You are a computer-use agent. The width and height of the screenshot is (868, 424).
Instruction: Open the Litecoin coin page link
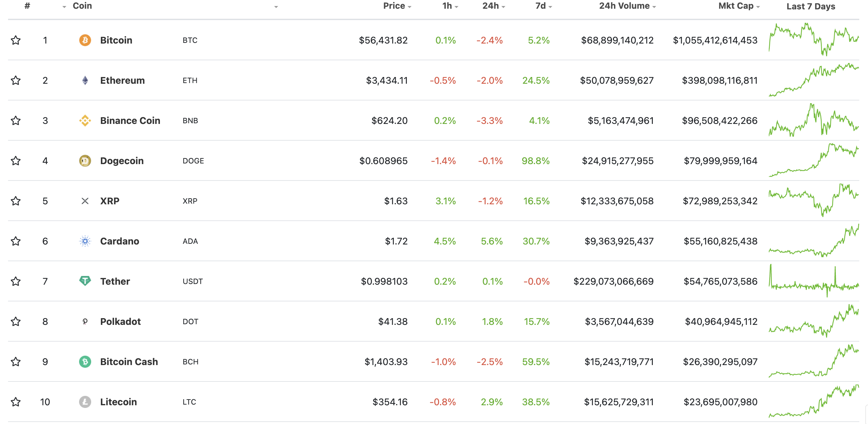(118, 402)
